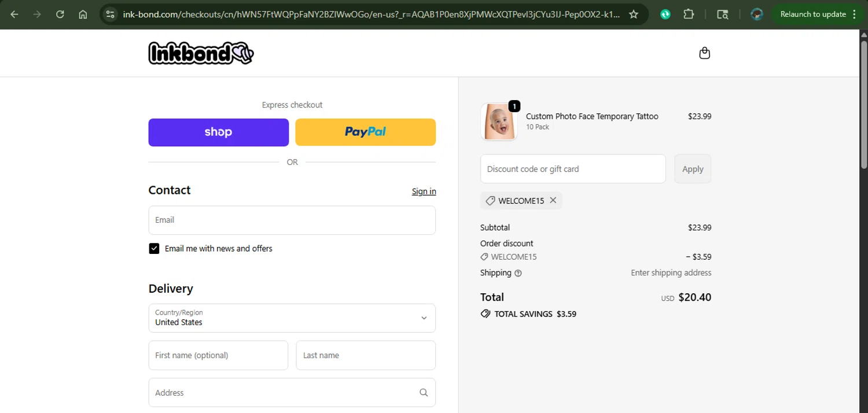Click the Forward navigation arrow
868x413 pixels.
click(37, 14)
